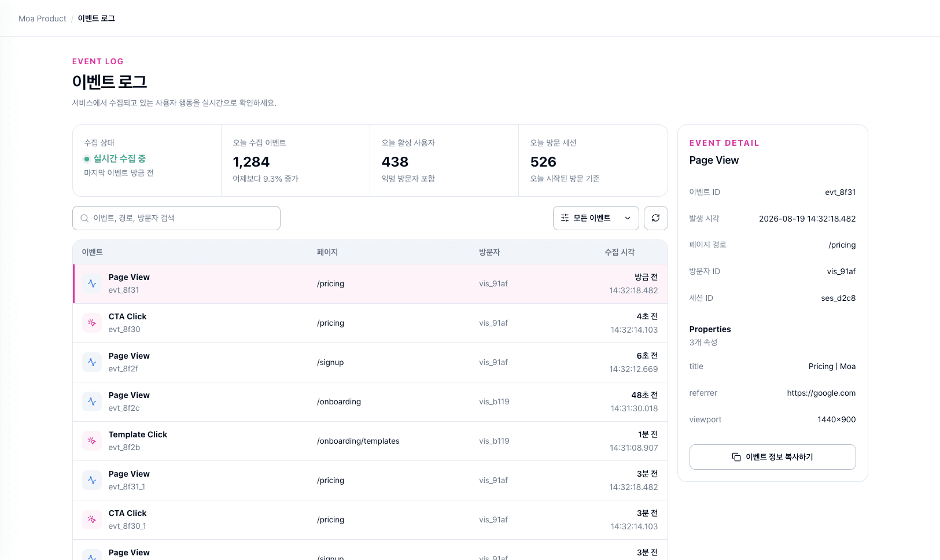This screenshot has width=940, height=560.
Task: Click the CTA Click icon for evt_8f30_1
Action: [92, 520]
